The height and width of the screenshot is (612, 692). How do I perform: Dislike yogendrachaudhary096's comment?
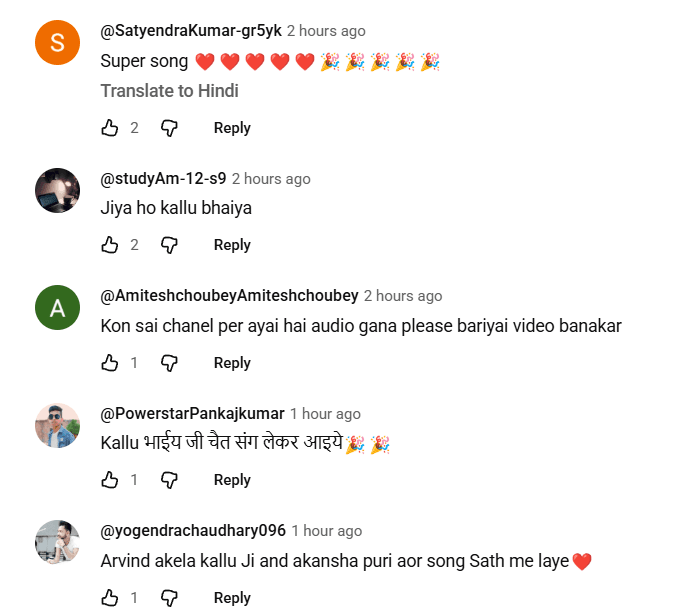point(170,598)
